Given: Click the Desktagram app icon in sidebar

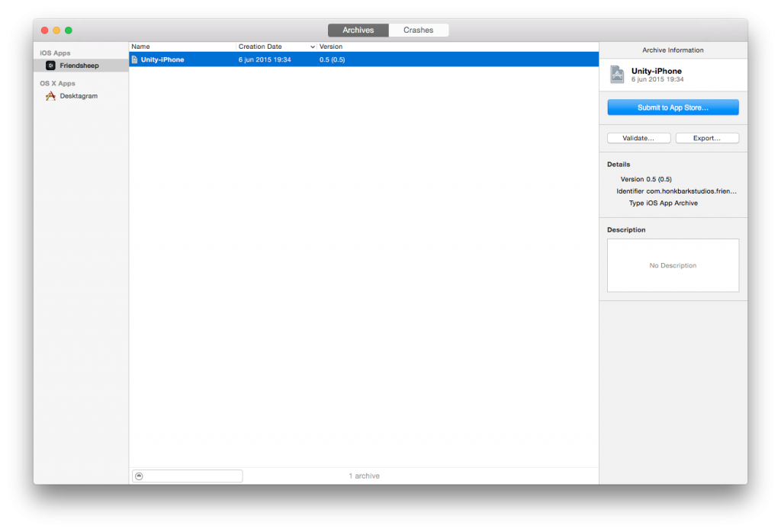Looking at the screenshot, I should click(x=50, y=95).
